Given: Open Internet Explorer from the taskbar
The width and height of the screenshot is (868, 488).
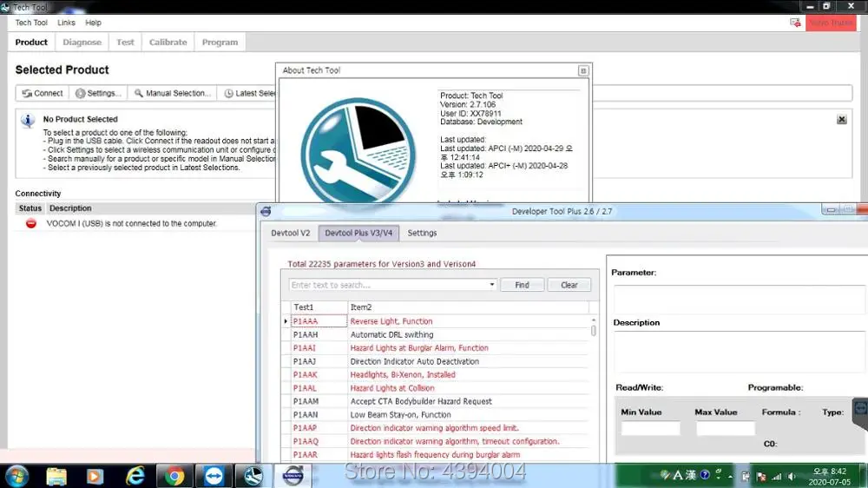Looking at the screenshot, I should [x=135, y=476].
